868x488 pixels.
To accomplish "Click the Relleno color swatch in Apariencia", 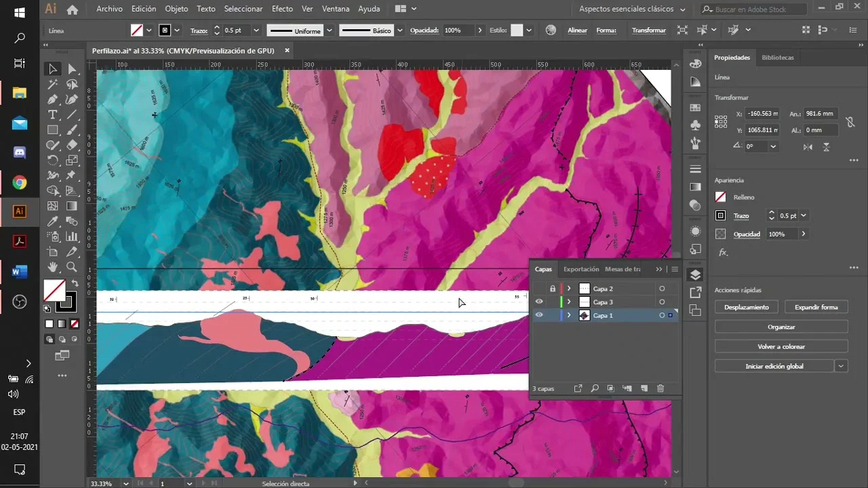I will point(720,197).
